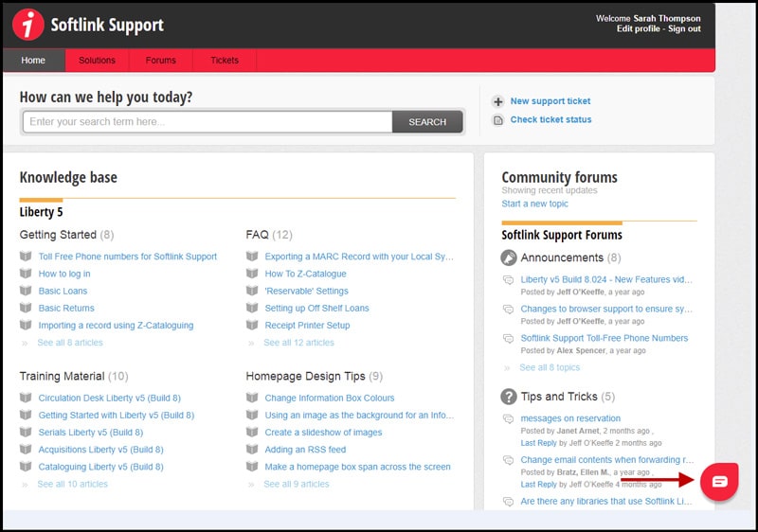Viewport: 758px width, 532px height.
Task: Focus the search term input field
Action: tap(208, 122)
